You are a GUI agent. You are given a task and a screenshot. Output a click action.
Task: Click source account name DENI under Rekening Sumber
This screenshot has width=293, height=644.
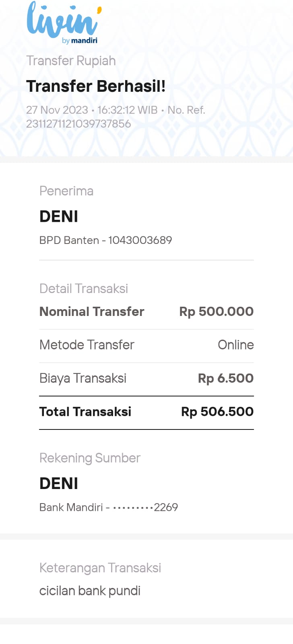click(59, 483)
